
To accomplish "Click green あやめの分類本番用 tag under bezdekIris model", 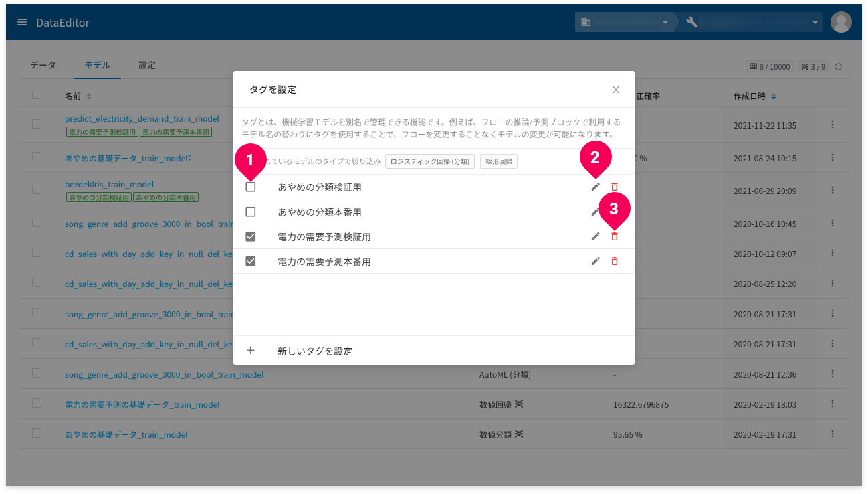I will (x=166, y=197).
